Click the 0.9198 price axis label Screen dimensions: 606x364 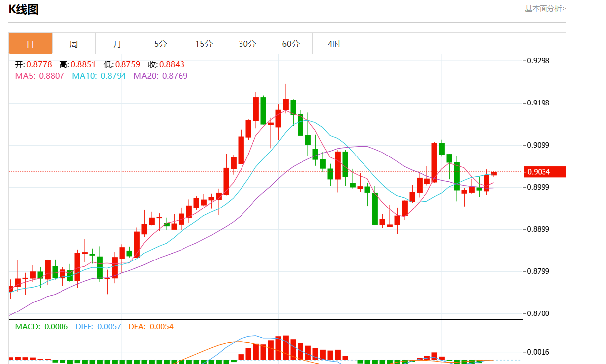[x=538, y=103]
